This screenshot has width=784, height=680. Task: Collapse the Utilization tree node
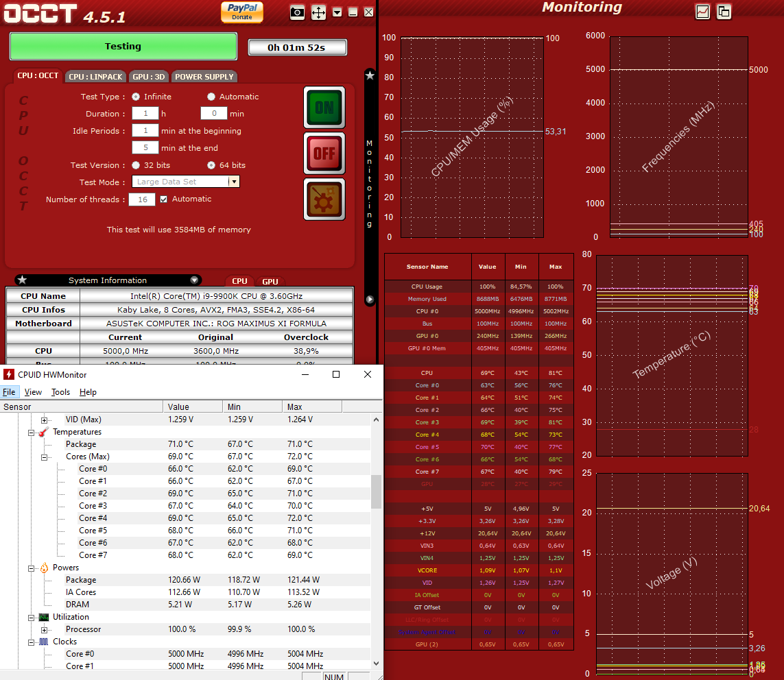[31, 618]
